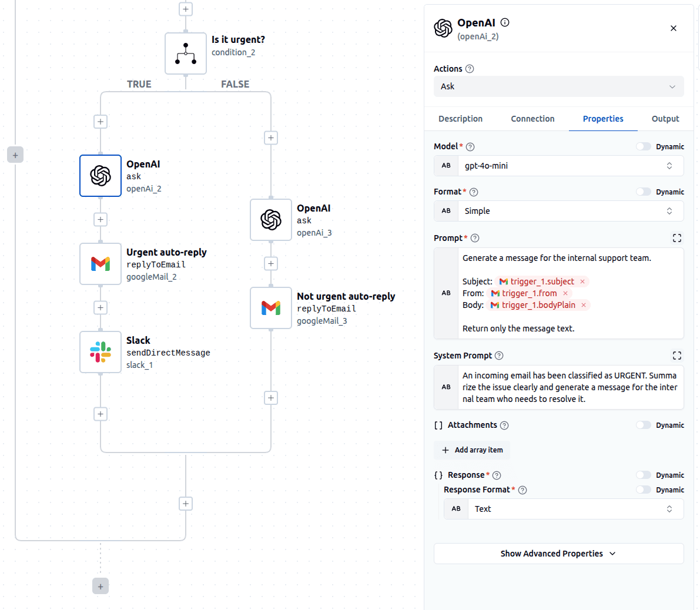Image resolution: width=700 pixels, height=610 pixels.
Task: Show Advanced Properties
Action: coord(558,554)
